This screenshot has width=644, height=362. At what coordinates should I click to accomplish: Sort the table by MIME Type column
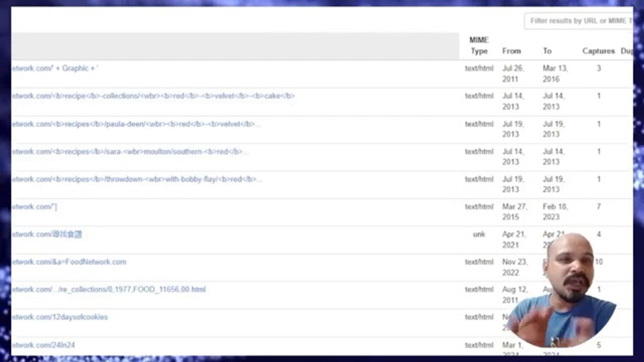(479, 45)
